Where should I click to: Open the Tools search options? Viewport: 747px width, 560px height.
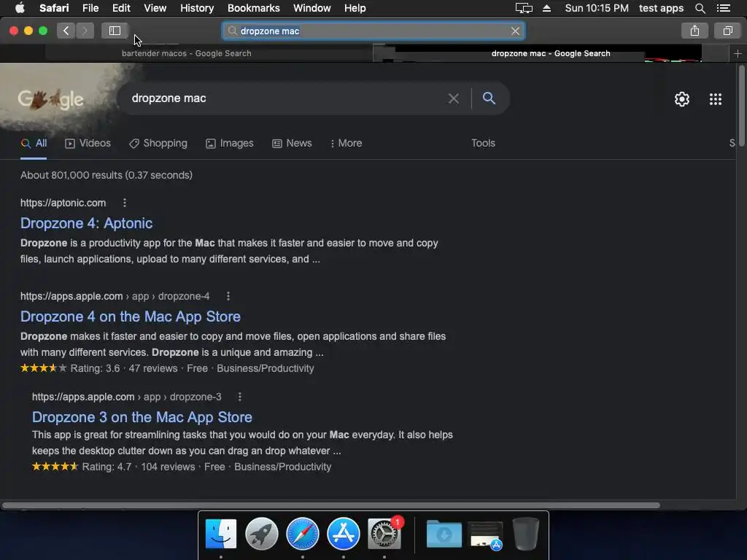tap(483, 144)
